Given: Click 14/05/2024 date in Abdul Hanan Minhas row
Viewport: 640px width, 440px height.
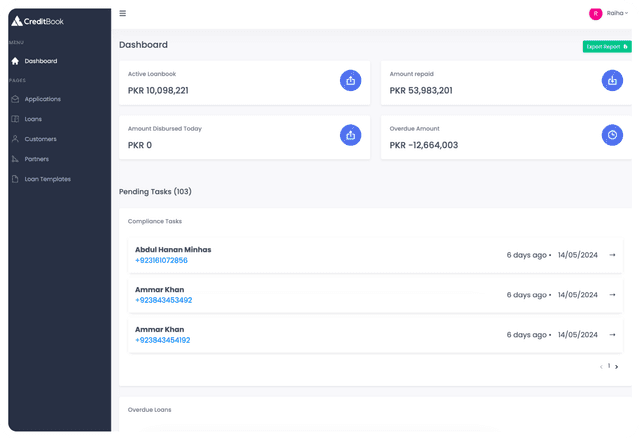Looking at the screenshot, I should click(x=578, y=255).
